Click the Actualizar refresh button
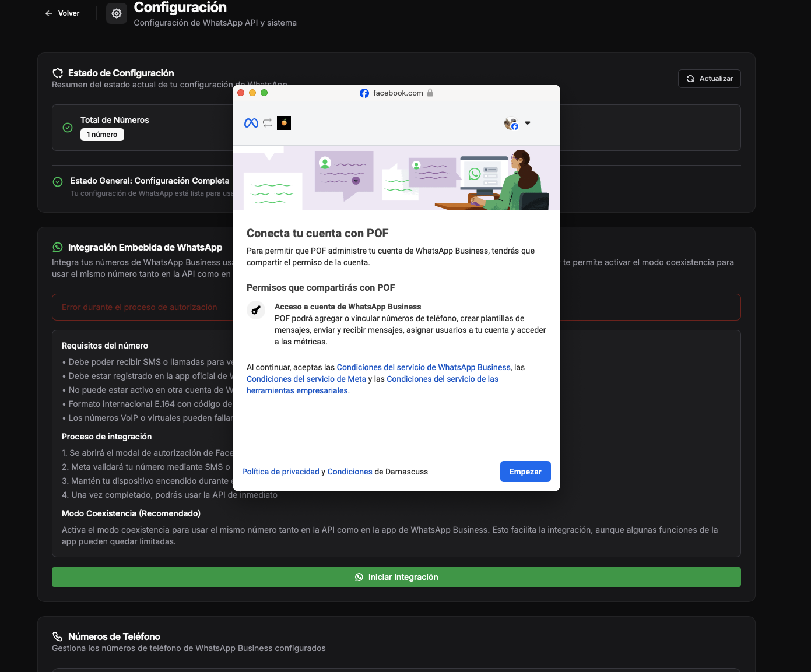 tap(709, 79)
